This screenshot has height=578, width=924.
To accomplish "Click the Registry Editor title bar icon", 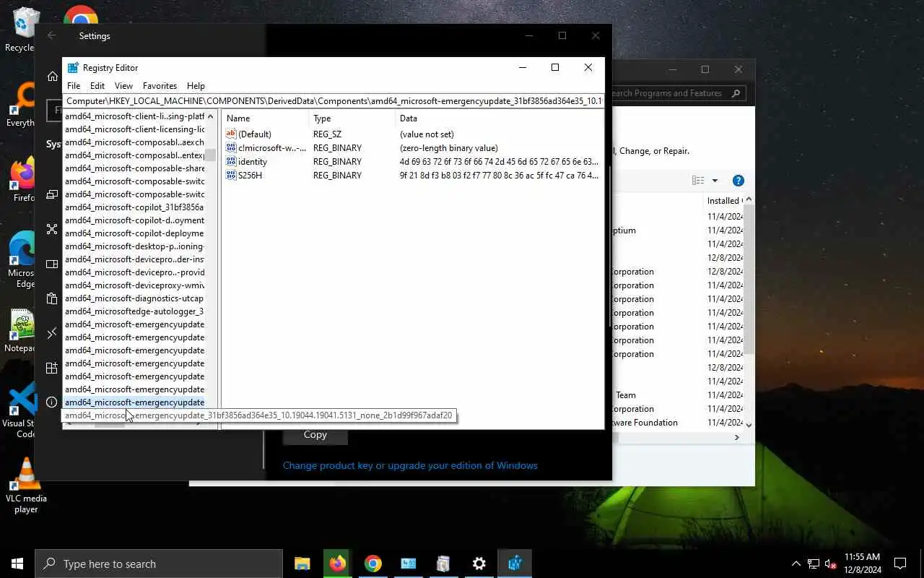I will point(73,68).
